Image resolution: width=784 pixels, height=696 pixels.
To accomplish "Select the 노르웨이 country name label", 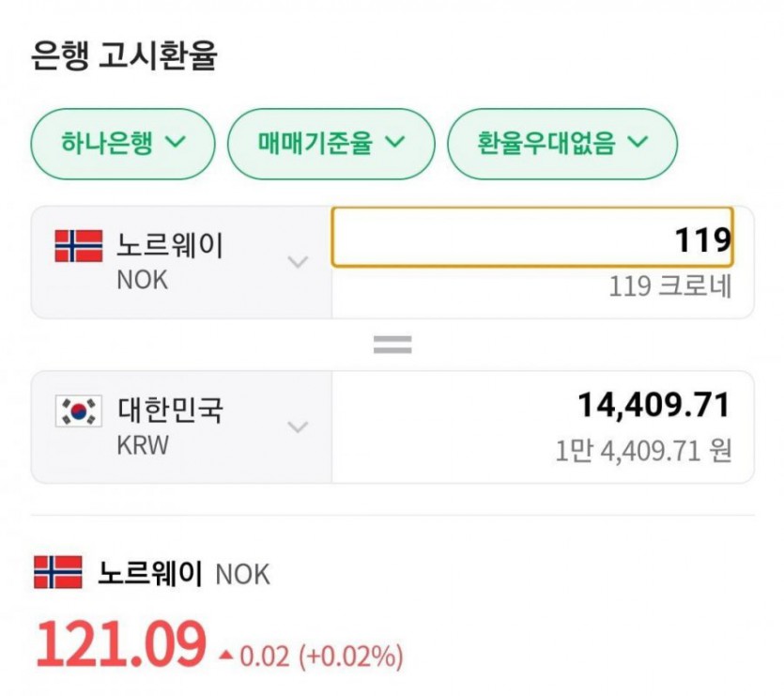I will (x=170, y=246).
